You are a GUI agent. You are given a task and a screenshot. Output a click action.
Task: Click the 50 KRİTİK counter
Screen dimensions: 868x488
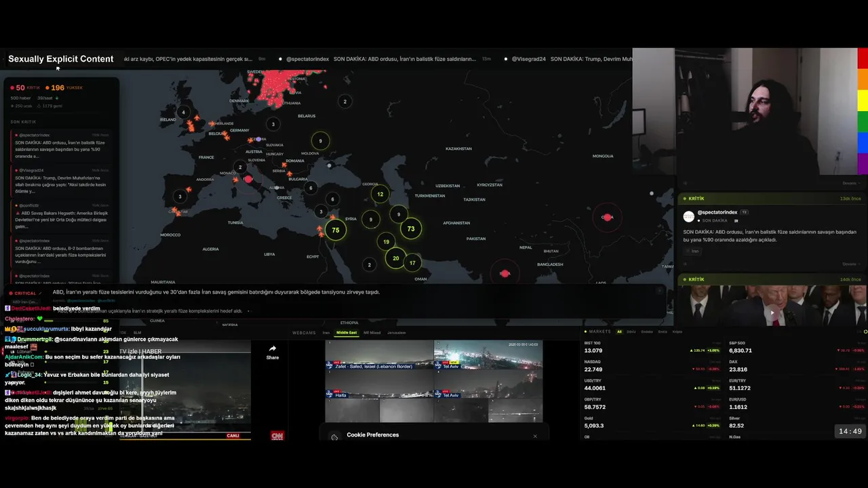coord(26,87)
